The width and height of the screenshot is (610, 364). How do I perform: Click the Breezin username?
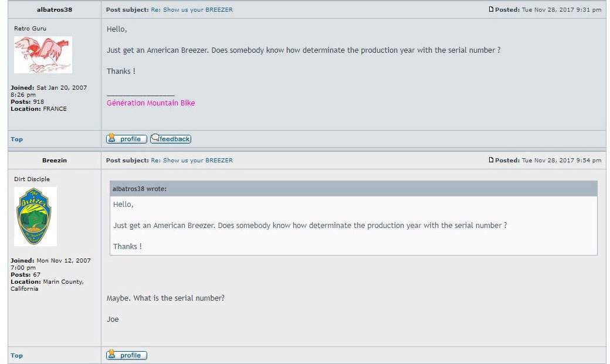pyautogui.click(x=55, y=160)
